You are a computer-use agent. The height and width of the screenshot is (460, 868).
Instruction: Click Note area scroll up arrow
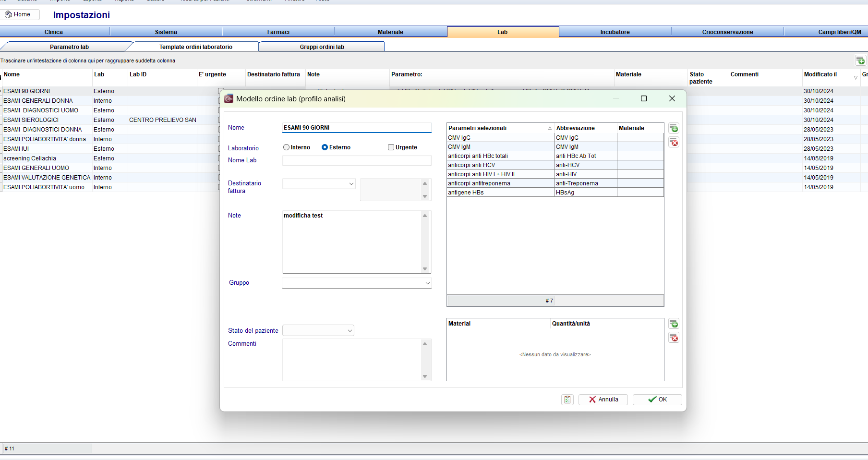click(x=425, y=216)
